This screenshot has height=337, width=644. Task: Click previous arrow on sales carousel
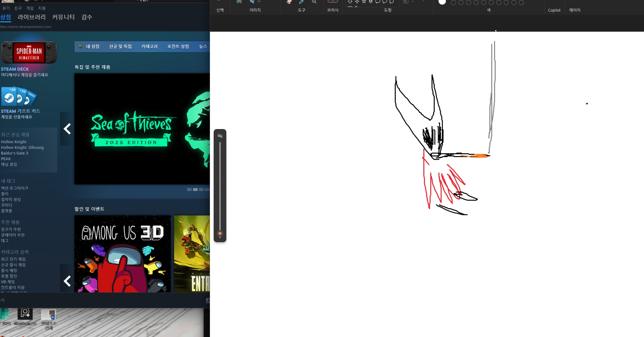[x=67, y=281]
